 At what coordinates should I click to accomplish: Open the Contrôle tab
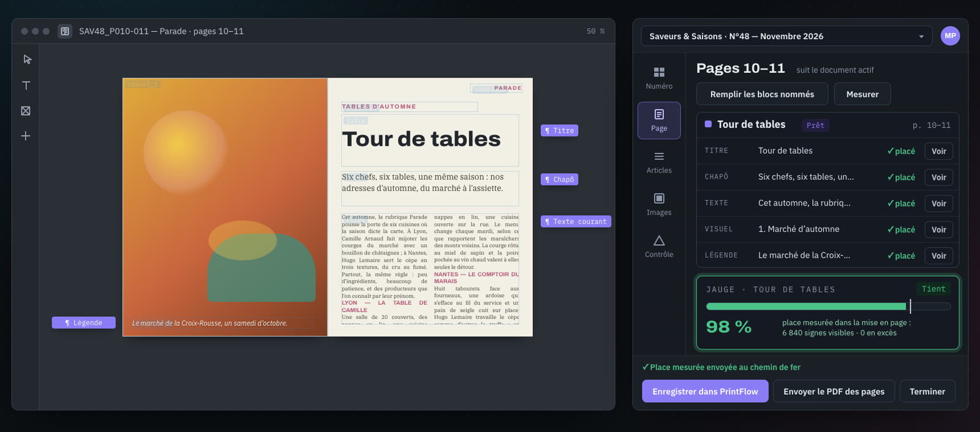659,247
